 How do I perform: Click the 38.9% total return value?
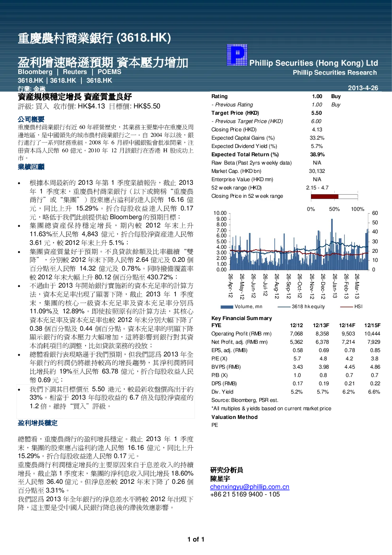(317, 155)
